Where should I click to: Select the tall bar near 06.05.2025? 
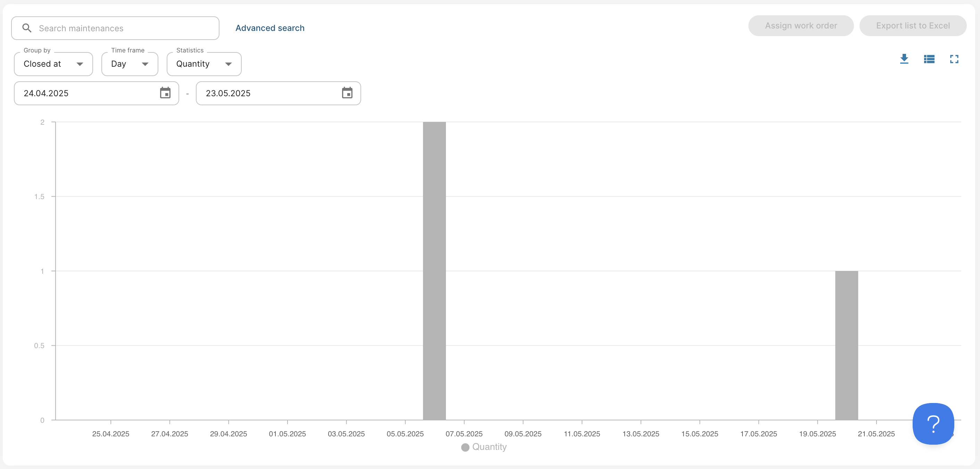coord(434,270)
